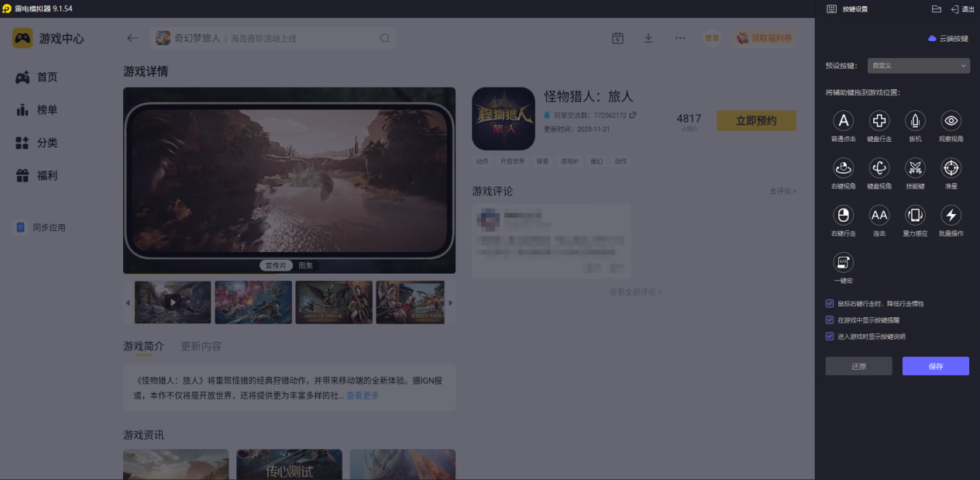Click the right arrow of the screenshot carousel
The width and height of the screenshot is (980, 480).
pos(450,302)
